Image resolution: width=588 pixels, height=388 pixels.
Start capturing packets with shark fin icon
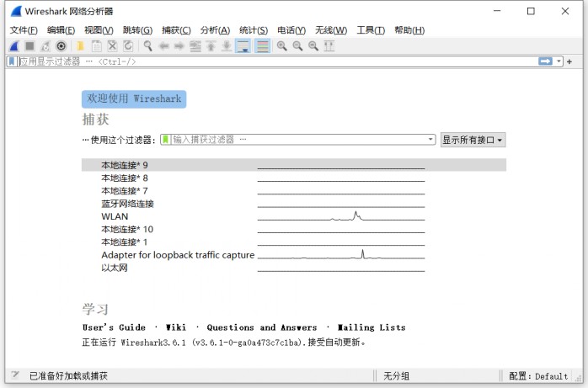(x=14, y=46)
